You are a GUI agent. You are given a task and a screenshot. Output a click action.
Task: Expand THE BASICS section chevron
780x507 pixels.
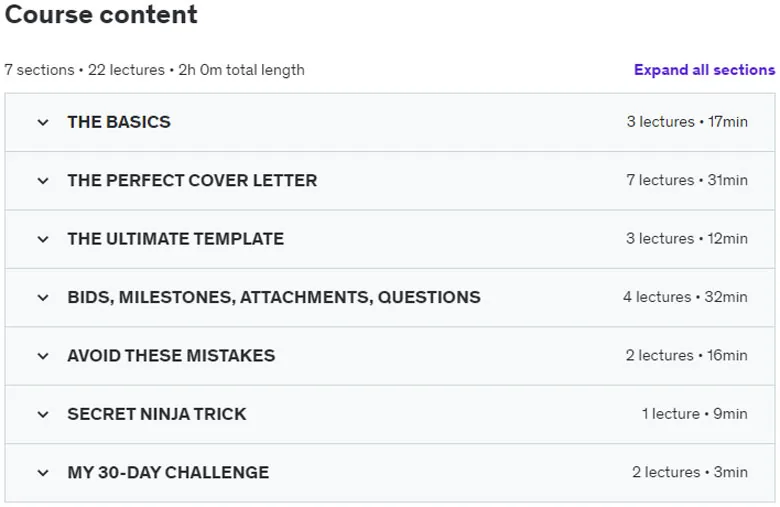point(43,122)
